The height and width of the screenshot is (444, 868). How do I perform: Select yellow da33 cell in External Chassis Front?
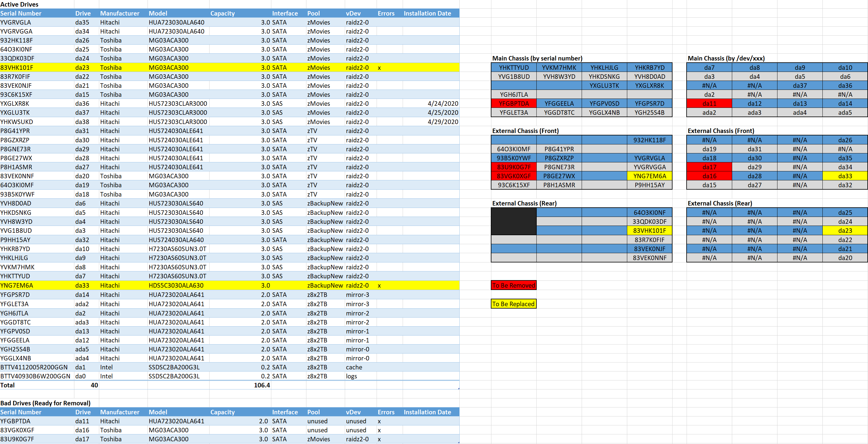845,176
